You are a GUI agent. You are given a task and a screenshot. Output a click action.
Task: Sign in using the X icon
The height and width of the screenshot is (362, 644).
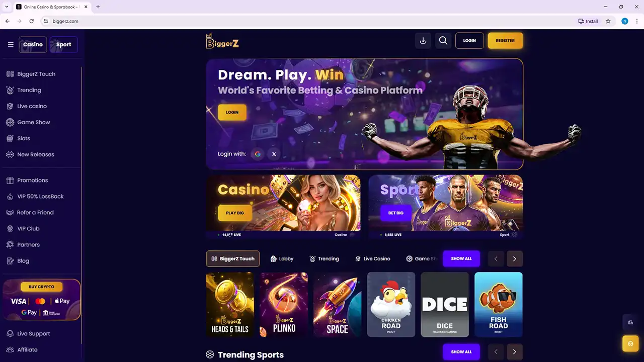274,154
